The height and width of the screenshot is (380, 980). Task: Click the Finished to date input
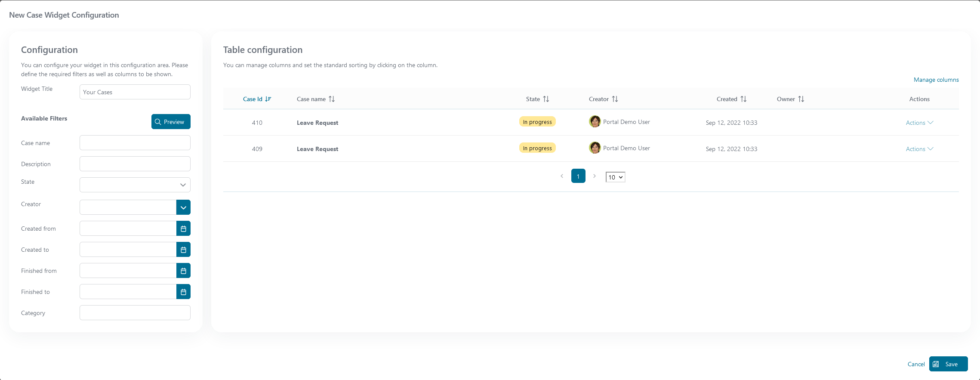point(128,292)
